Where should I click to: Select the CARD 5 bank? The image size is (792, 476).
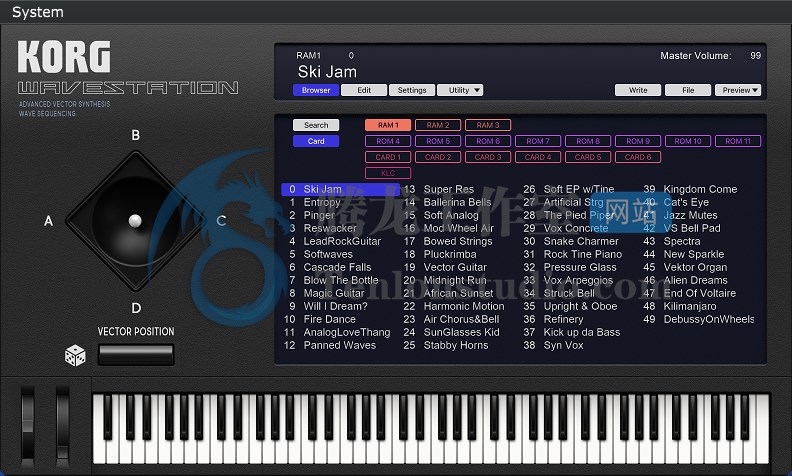pyautogui.click(x=588, y=157)
